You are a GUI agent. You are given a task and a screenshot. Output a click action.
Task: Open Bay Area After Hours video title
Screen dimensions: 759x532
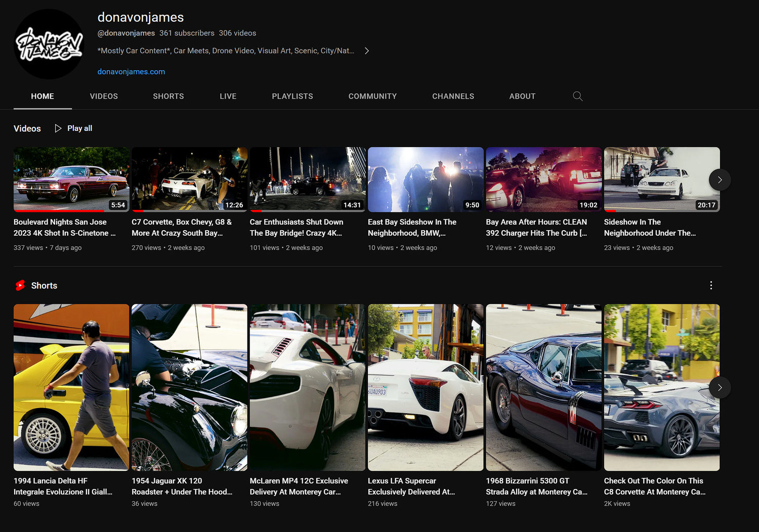pyautogui.click(x=536, y=228)
